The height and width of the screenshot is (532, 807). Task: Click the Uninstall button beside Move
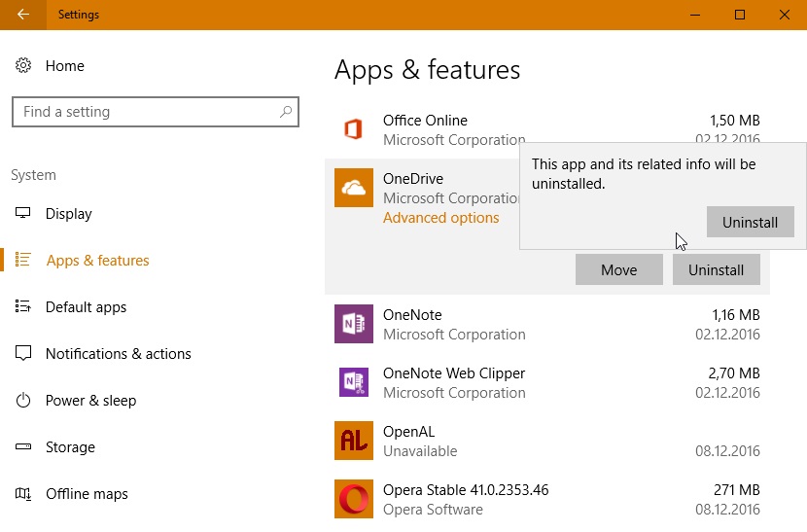tap(716, 269)
